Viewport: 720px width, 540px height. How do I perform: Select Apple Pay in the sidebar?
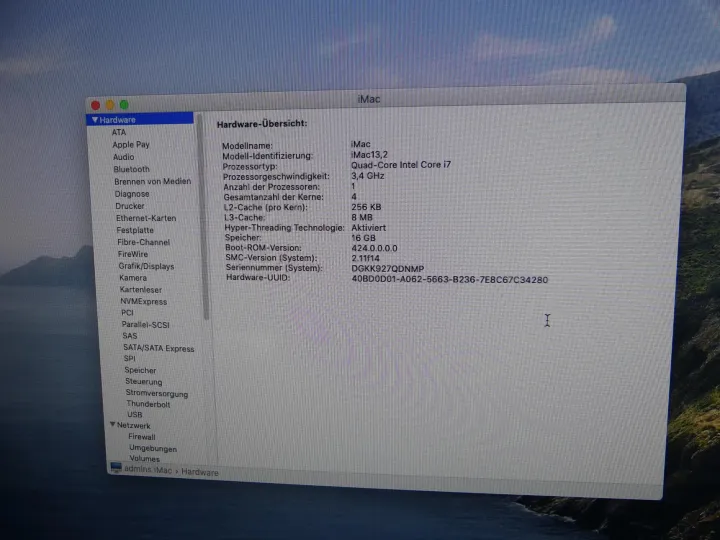(x=131, y=145)
